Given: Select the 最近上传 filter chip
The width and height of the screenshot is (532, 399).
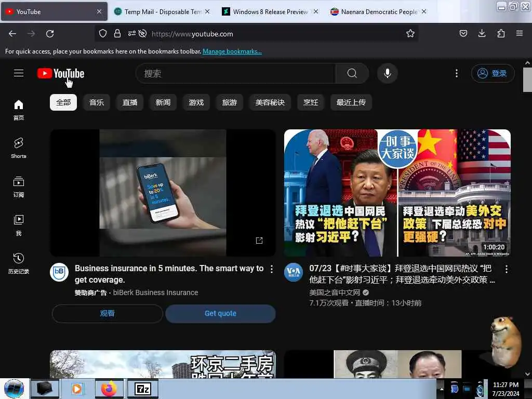Looking at the screenshot, I should click(351, 102).
